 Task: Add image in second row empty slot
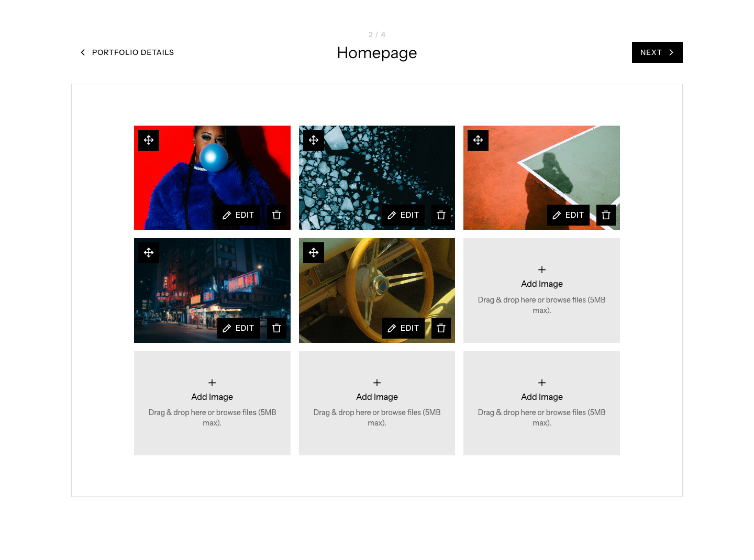pyautogui.click(x=541, y=290)
